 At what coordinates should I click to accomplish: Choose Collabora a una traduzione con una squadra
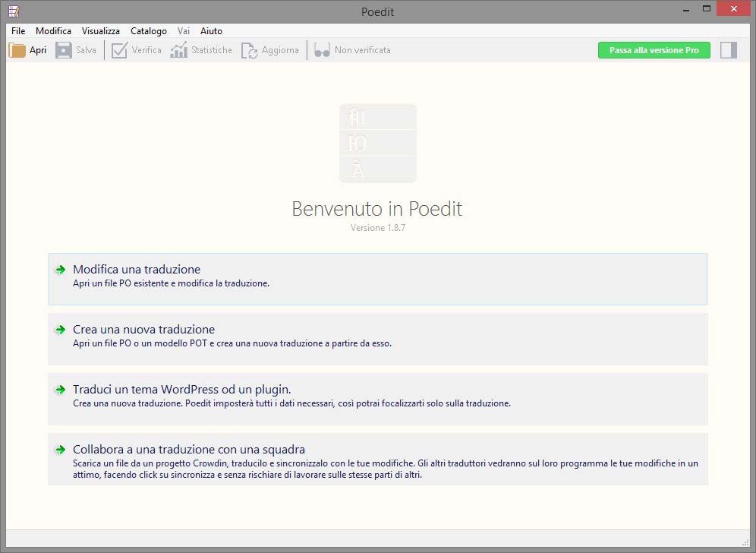click(188, 449)
